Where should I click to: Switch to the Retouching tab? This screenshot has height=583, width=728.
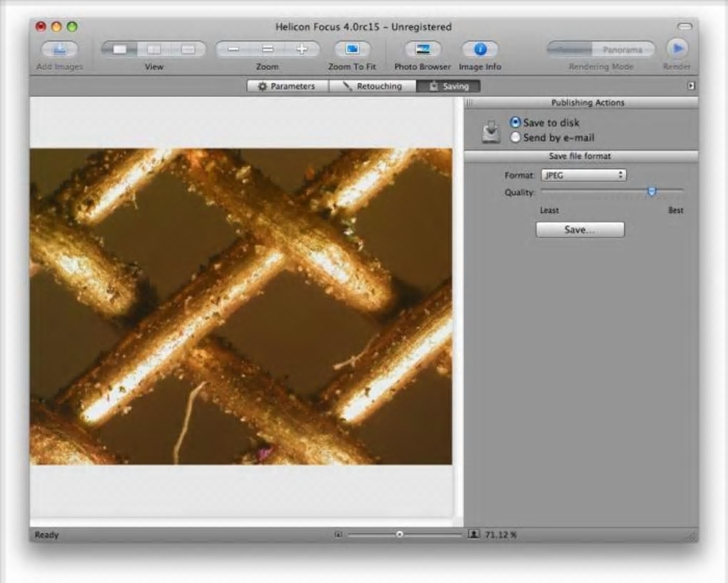[372, 86]
